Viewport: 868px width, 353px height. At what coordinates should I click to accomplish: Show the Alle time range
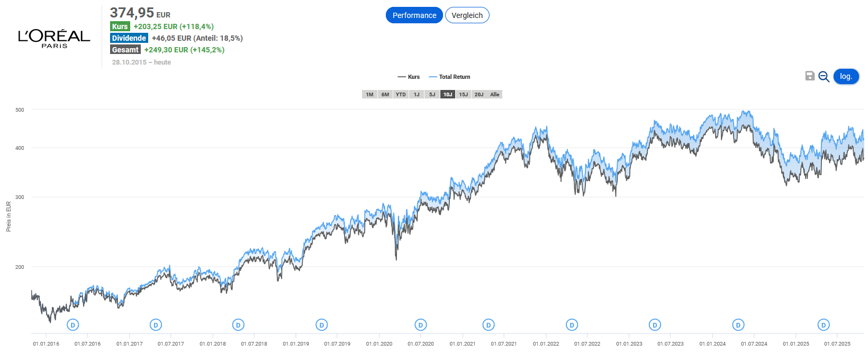click(x=494, y=95)
